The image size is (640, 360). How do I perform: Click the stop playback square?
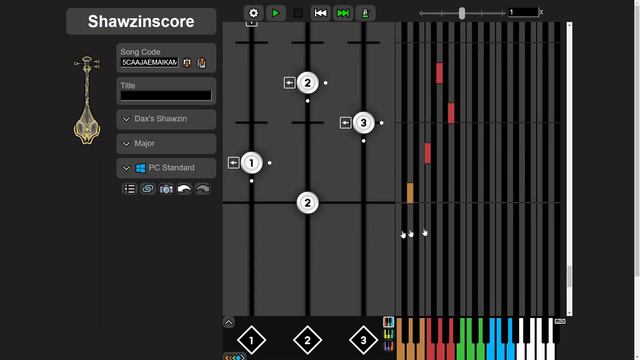point(298,13)
